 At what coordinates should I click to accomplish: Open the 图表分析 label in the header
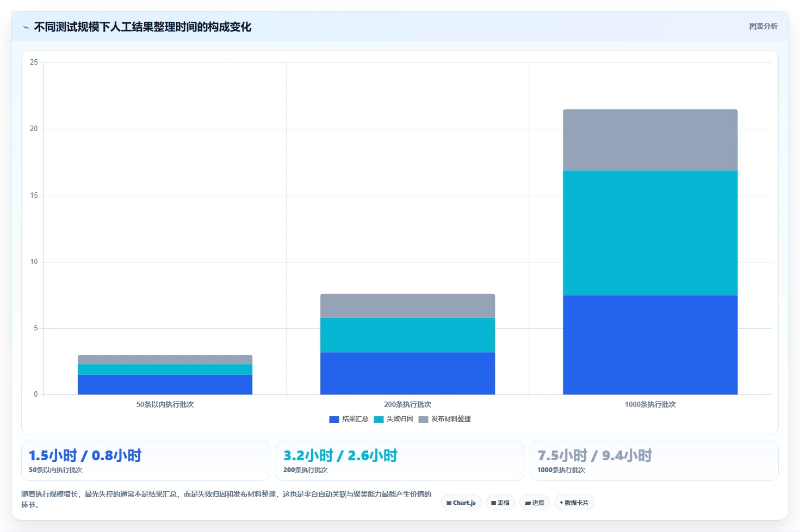point(763,26)
